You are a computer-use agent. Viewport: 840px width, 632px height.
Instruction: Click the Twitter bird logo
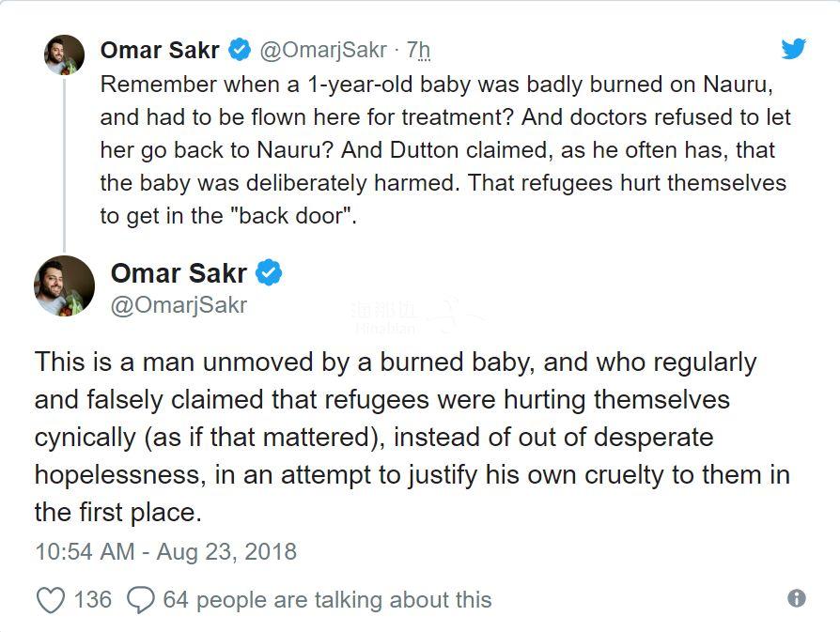pos(794,49)
